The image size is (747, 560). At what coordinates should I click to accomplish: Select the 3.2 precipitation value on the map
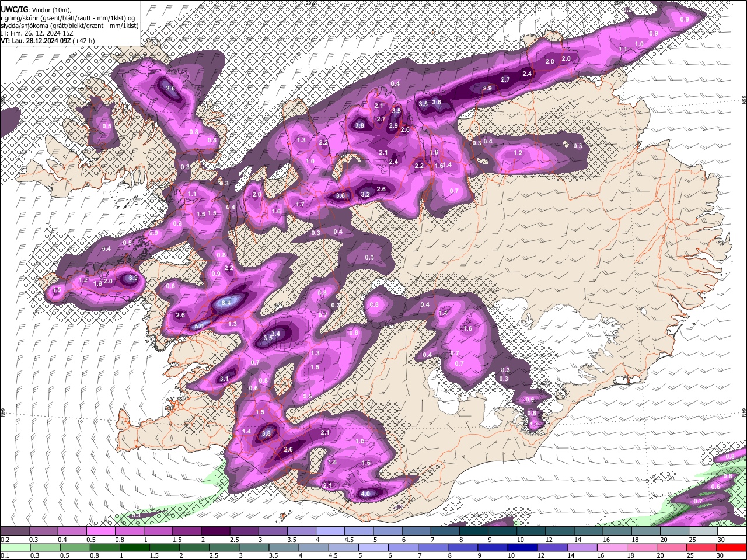click(x=366, y=194)
